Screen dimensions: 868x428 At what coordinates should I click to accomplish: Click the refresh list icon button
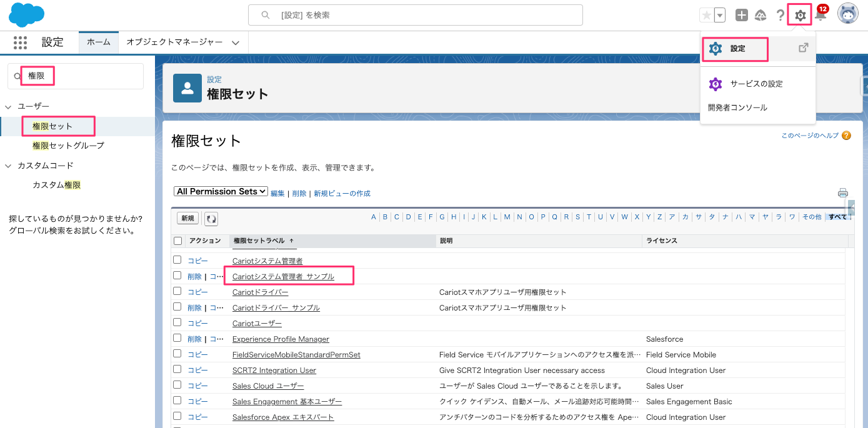click(x=211, y=219)
